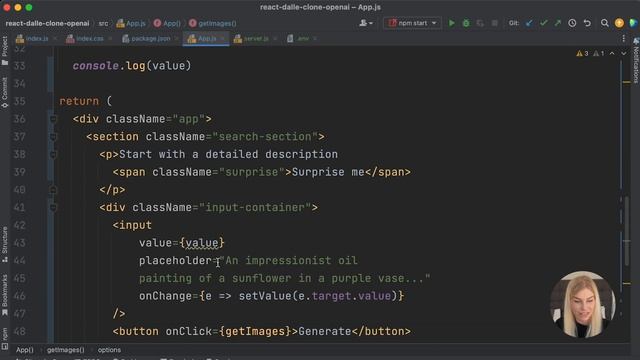Close the package.json tab
Screen dimensions: 640x360
176,39
